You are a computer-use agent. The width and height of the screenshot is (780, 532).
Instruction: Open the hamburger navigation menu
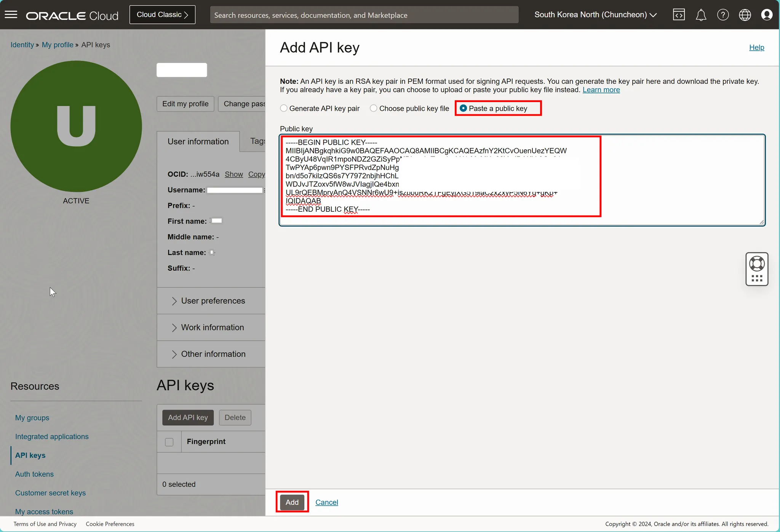pyautogui.click(x=11, y=15)
